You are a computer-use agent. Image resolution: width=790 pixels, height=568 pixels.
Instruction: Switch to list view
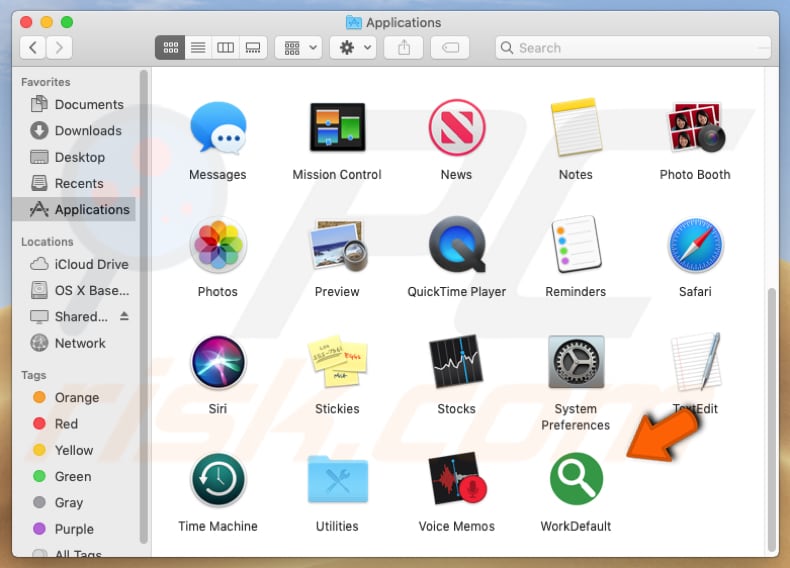[198, 48]
